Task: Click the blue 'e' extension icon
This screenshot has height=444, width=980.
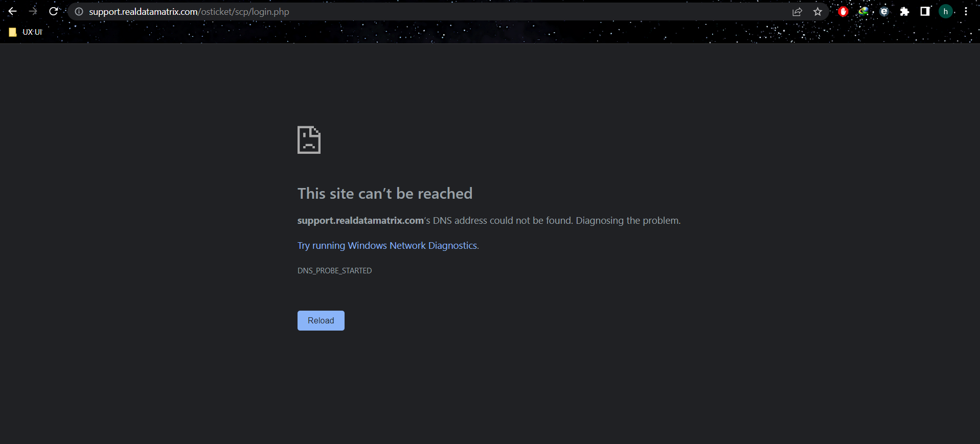Action: [x=884, y=11]
